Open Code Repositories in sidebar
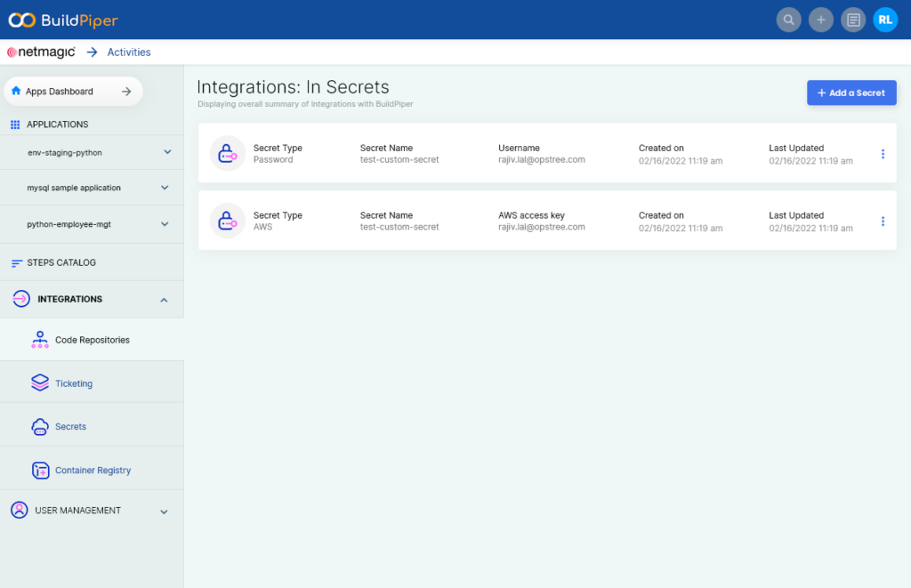 [92, 340]
